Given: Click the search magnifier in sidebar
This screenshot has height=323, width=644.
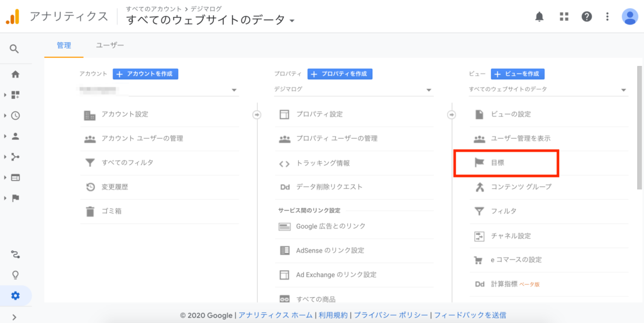Looking at the screenshot, I should click(14, 48).
